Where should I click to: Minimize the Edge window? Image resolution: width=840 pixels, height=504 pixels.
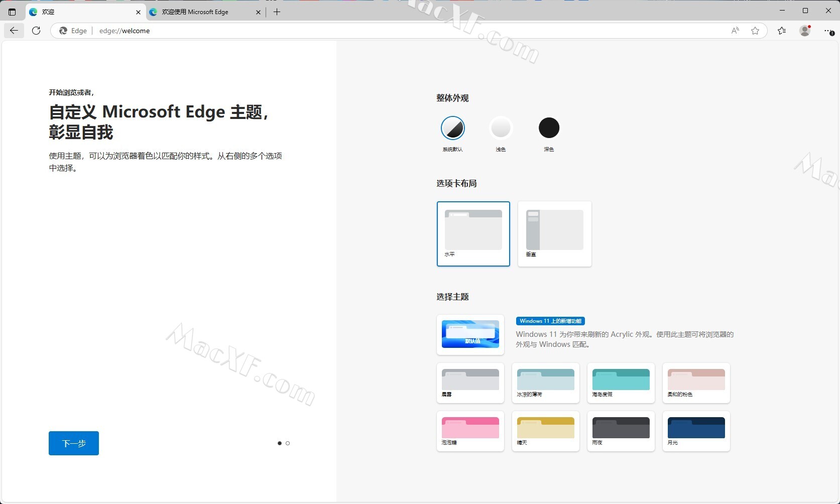tap(782, 11)
